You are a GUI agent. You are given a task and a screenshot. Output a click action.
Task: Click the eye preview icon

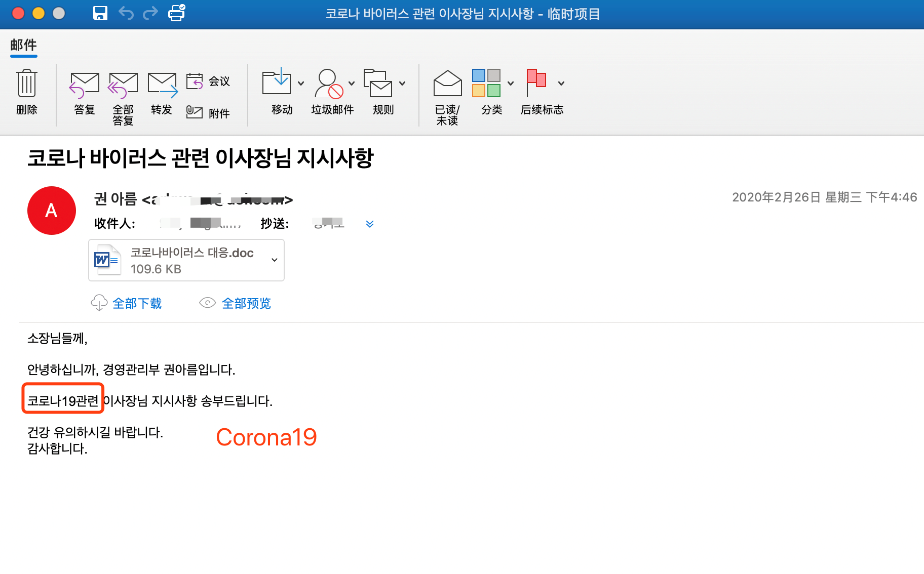click(208, 303)
